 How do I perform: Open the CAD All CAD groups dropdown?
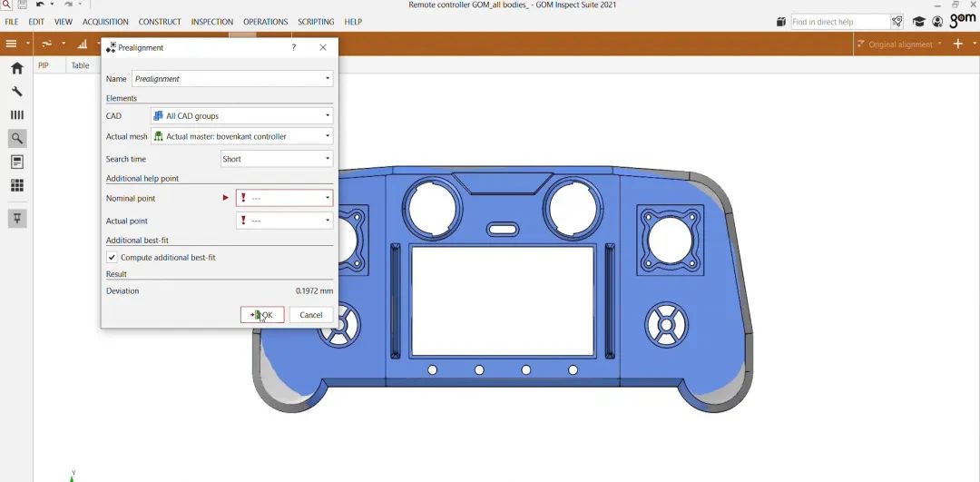(x=242, y=115)
